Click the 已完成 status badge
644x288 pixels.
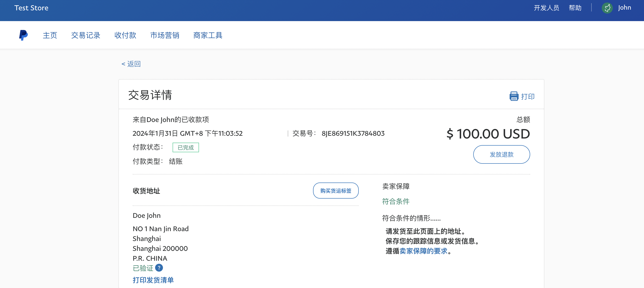[185, 147]
